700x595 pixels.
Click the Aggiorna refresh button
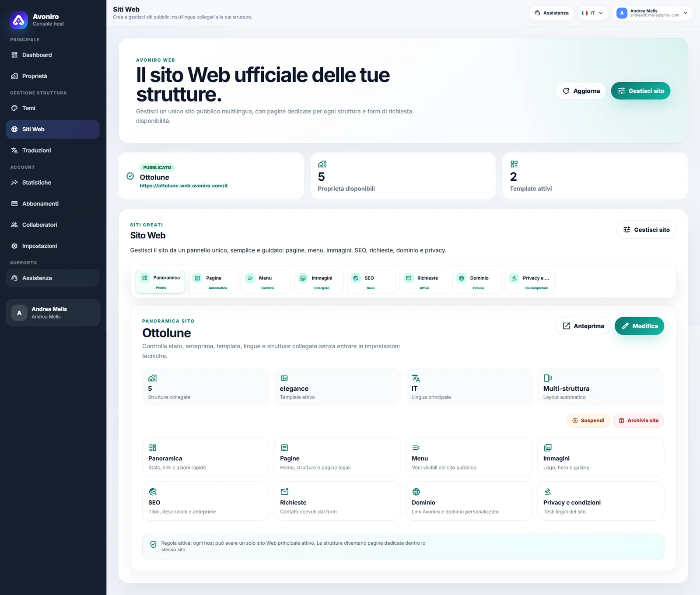point(581,91)
